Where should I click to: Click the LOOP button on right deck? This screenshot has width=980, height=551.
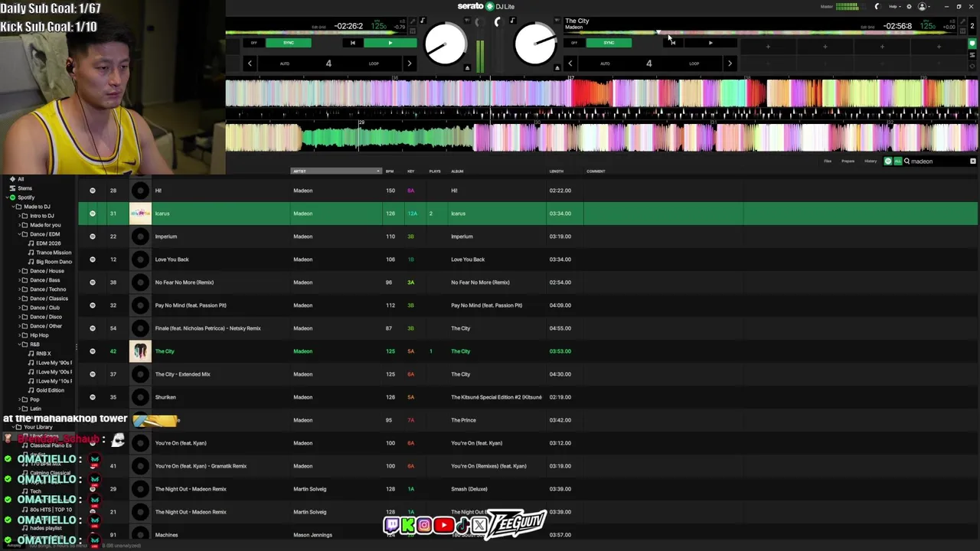click(694, 64)
